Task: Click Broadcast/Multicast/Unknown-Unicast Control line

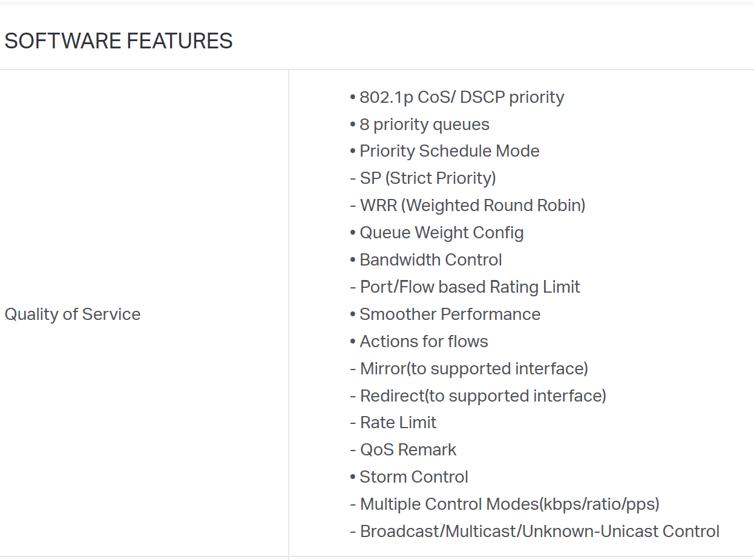Action: click(535, 532)
